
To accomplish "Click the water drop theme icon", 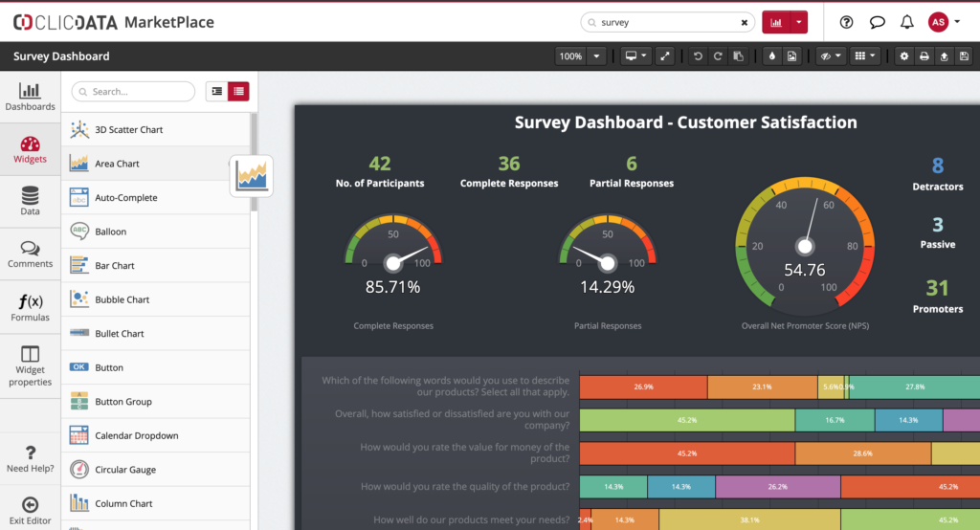I will tap(772, 56).
